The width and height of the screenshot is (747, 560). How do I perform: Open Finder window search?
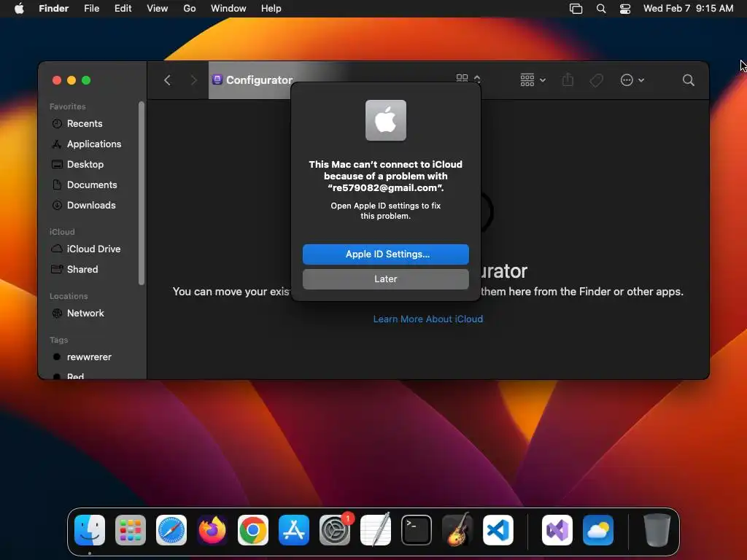688,80
